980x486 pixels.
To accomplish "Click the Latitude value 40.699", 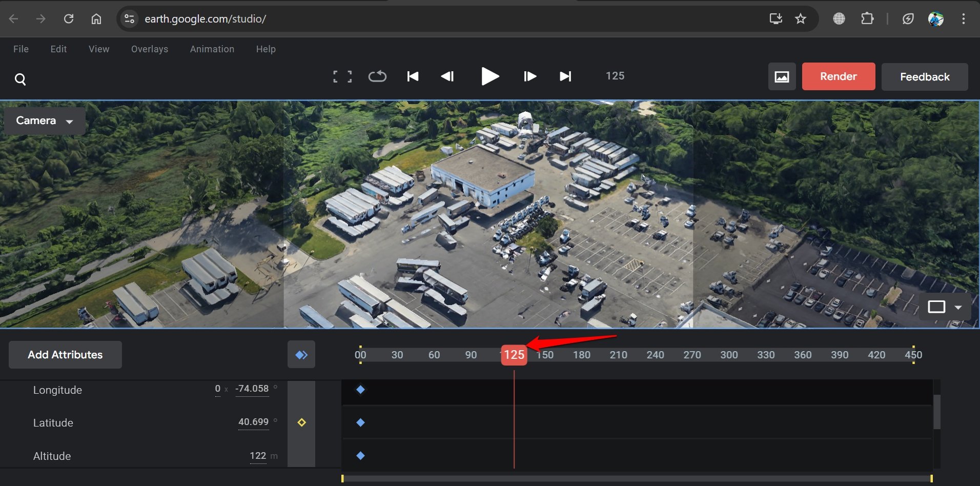I will tap(253, 422).
